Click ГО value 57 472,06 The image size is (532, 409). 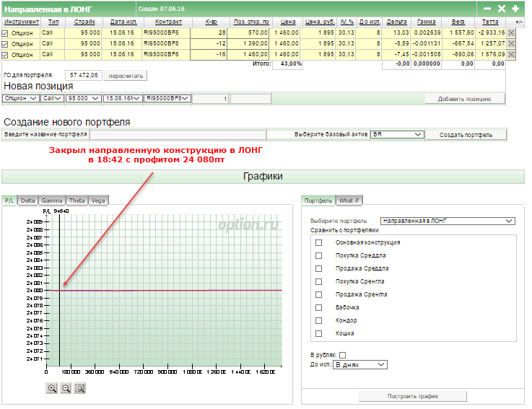pos(84,75)
